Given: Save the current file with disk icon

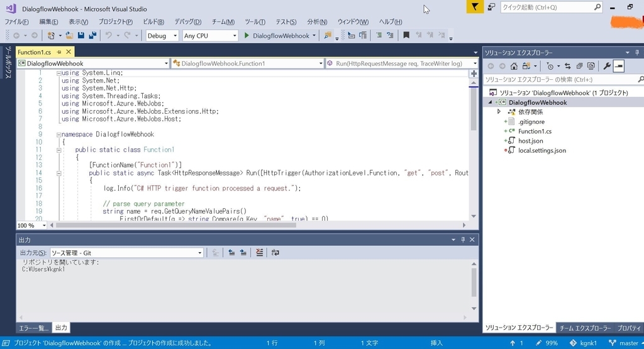Looking at the screenshot, I should coord(81,36).
